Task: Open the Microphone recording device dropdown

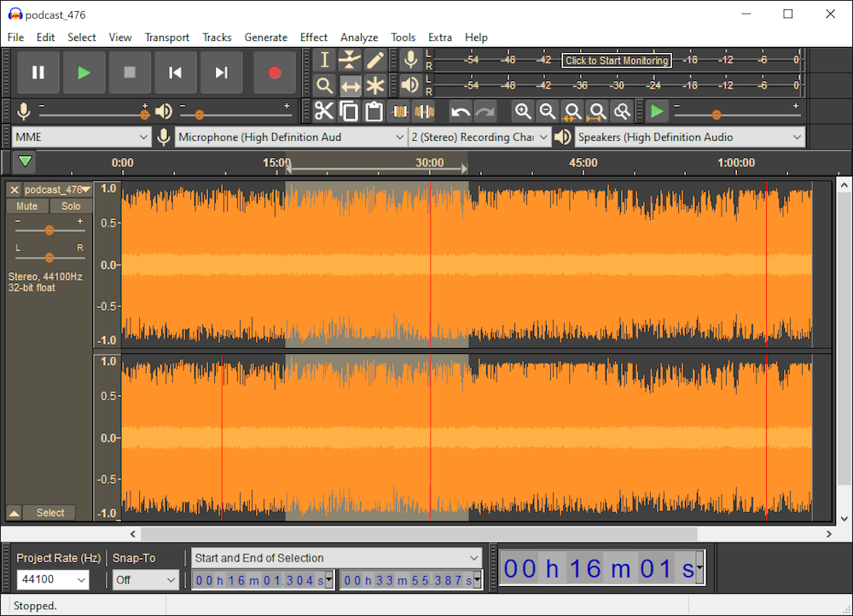Action: [x=291, y=137]
